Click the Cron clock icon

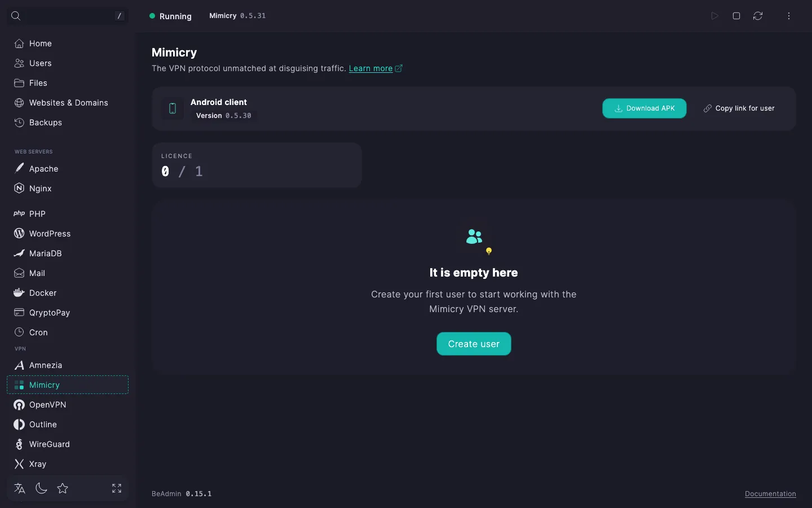[x=19, y=332]
